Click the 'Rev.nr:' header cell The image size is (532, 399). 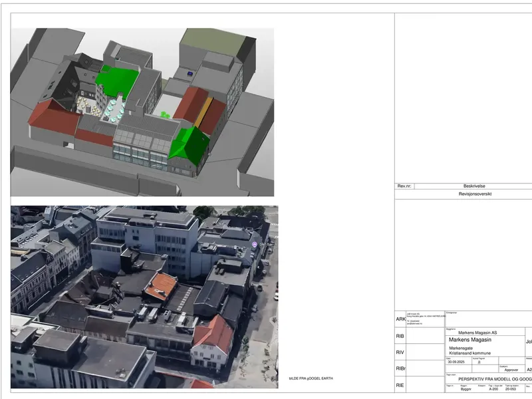(404, 186)
